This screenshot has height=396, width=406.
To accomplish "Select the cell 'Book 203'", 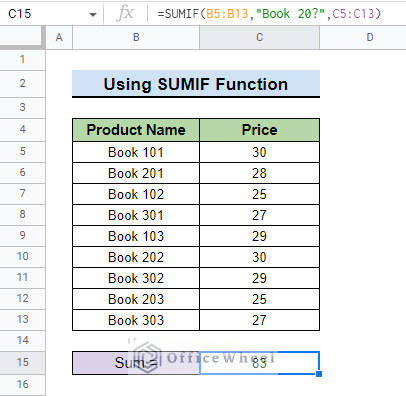I will point(136,299).
